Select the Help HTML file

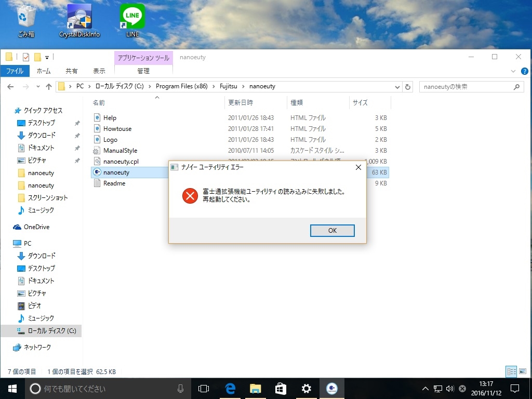point(110,118)
